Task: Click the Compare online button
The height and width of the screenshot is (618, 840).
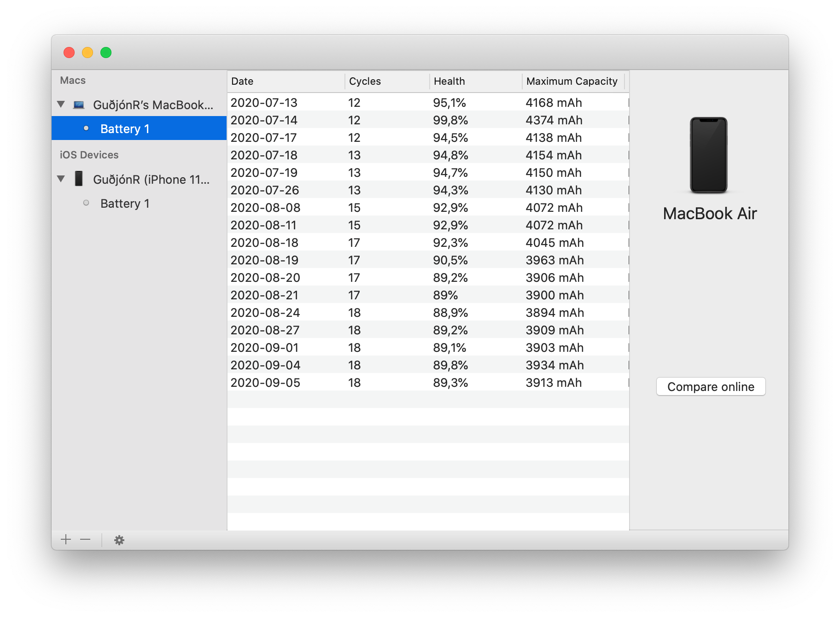Action: tap(711, 387)
